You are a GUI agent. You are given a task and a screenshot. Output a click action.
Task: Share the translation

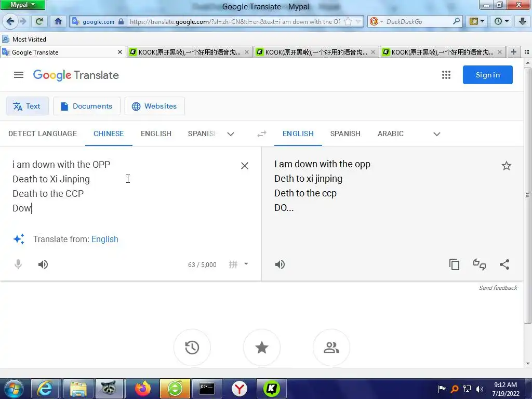(504, 264)
